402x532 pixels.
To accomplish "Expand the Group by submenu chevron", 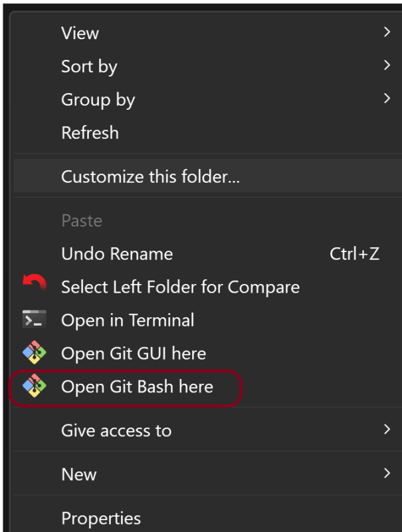I will tap(387, 98).
